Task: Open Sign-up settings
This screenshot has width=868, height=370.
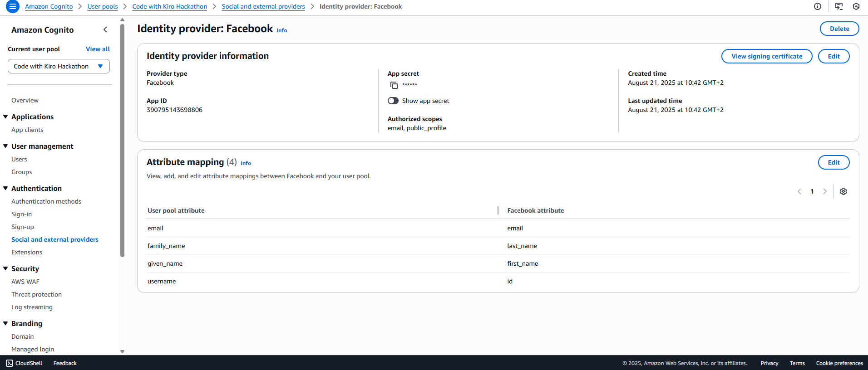Action: pos(23,227)
